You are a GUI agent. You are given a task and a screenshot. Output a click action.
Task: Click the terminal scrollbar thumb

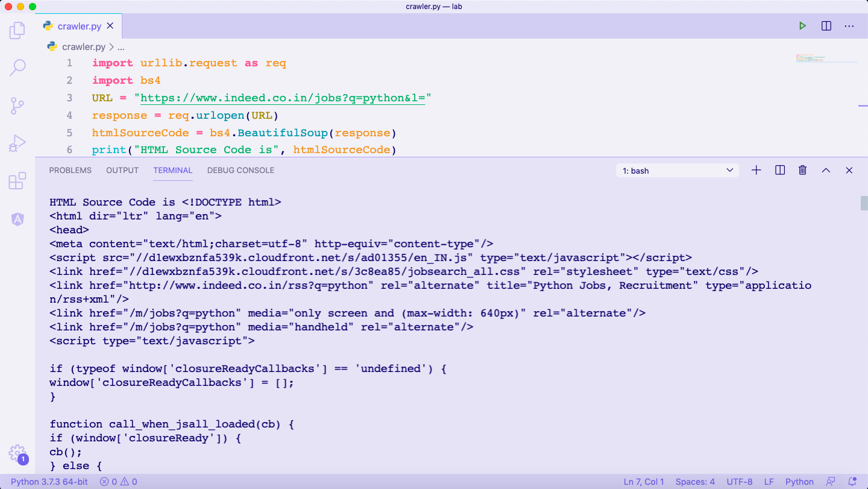coord(864,203)
